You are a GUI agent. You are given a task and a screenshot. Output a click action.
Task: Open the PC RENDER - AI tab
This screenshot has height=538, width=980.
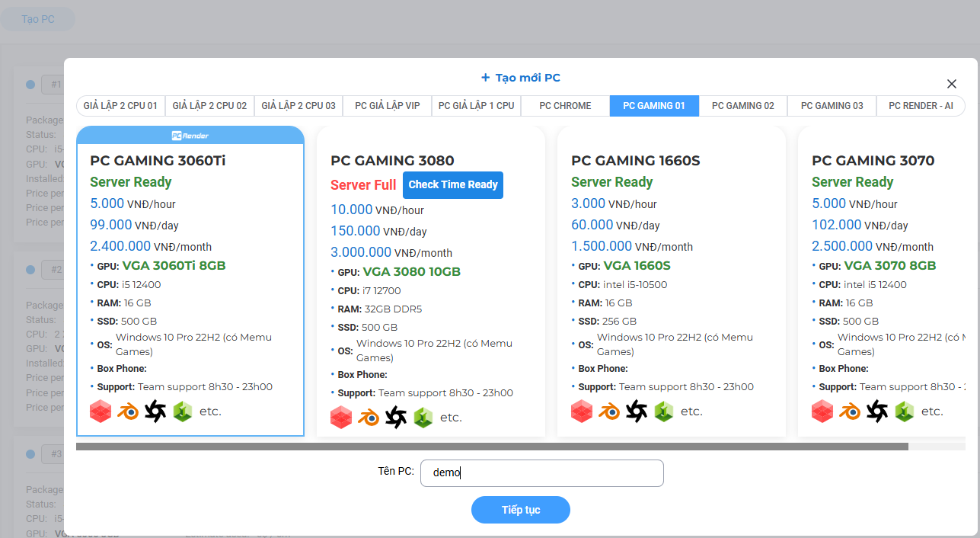tap(920, 106)
